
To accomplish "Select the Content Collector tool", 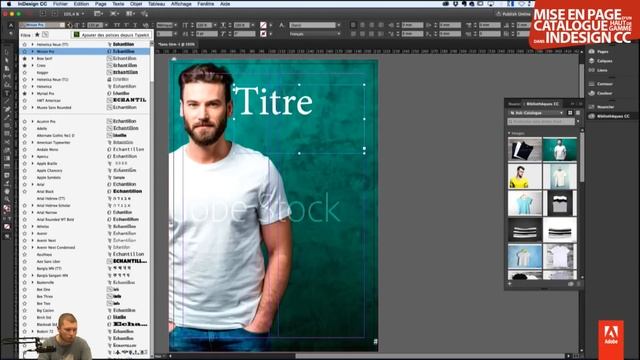I will (7, 85).
